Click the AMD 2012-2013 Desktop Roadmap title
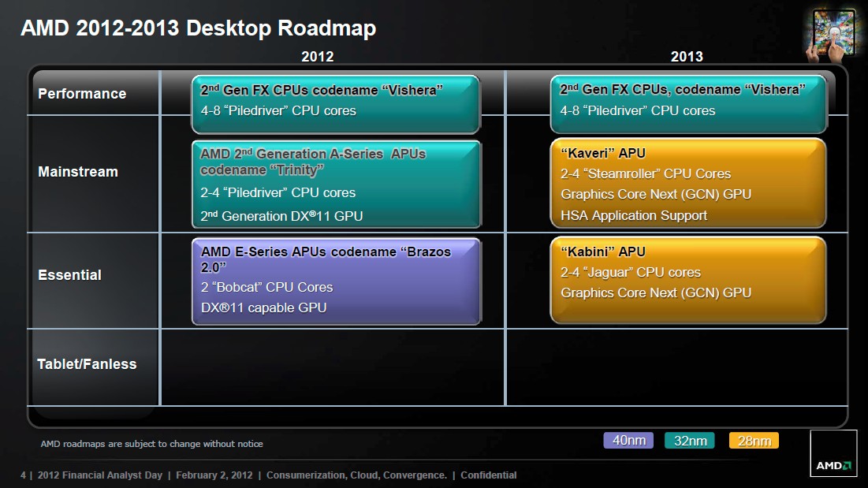 [x=198, y=28]
